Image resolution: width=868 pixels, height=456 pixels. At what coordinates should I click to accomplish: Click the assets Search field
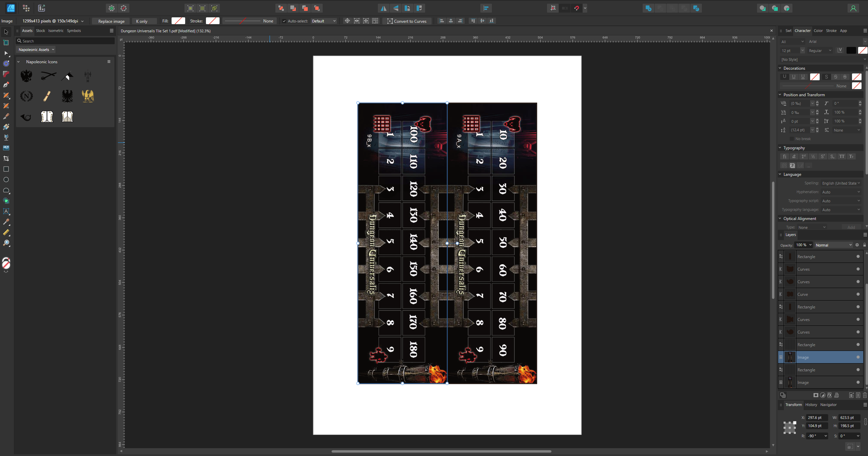coord(66,41)
